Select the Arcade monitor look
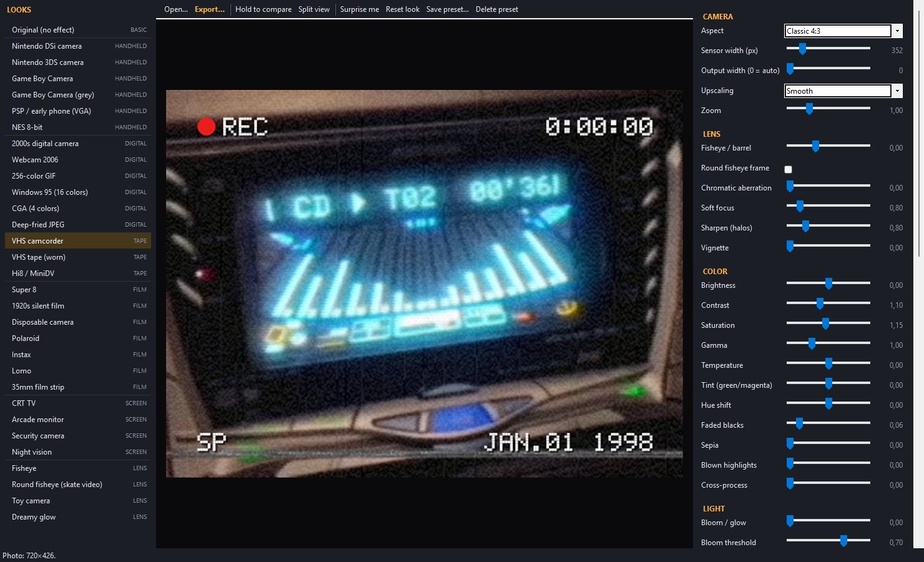Screen dimensions: 924x562 pos(78,420)
